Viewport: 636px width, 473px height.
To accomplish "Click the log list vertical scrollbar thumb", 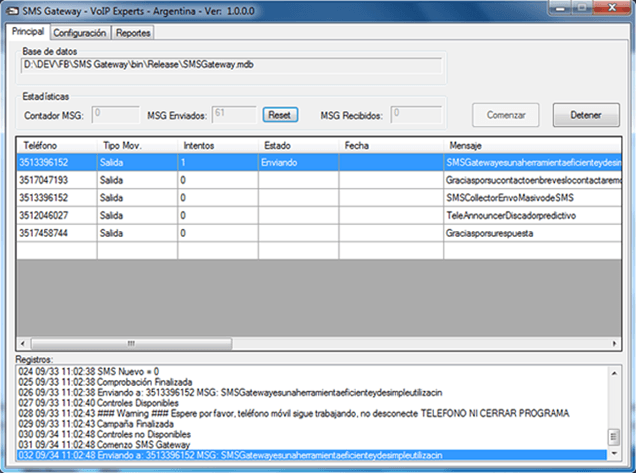I will point(614,437).
